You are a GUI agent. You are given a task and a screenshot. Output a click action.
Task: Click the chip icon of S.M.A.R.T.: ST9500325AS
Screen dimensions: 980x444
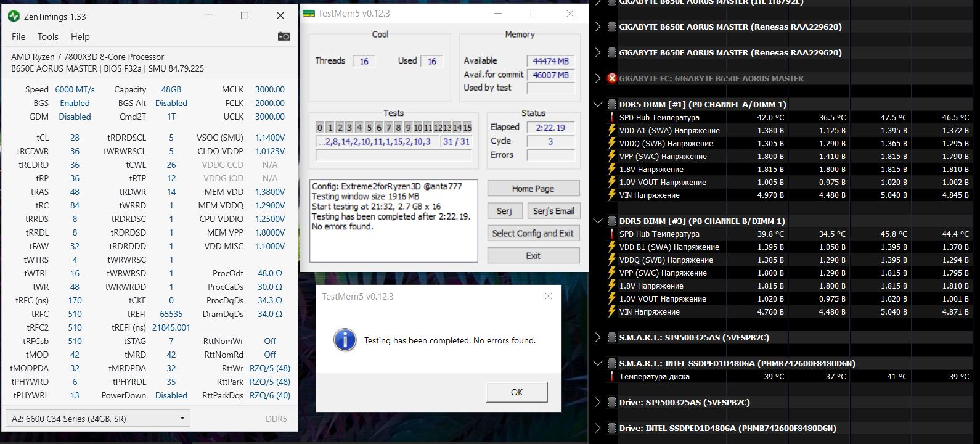(611, 337)
